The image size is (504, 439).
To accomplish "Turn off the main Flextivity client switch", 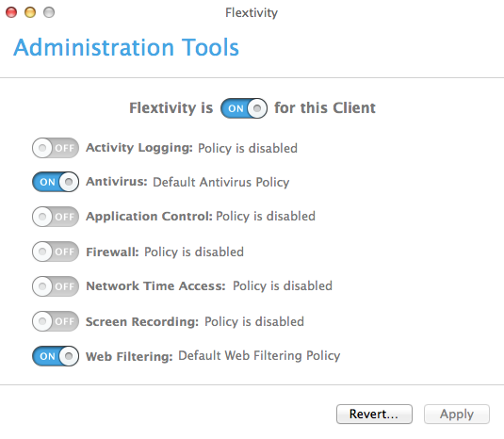I will tap(244, 108).
